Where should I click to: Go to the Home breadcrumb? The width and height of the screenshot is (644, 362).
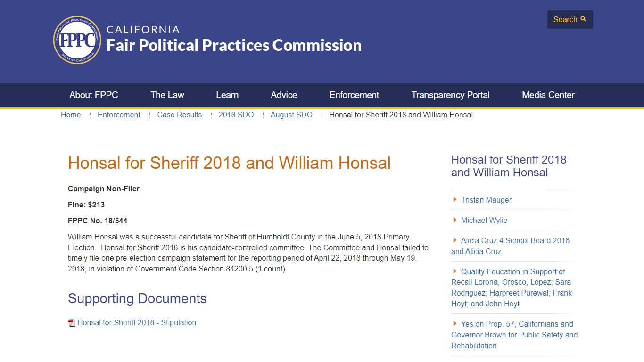[71, 115]
